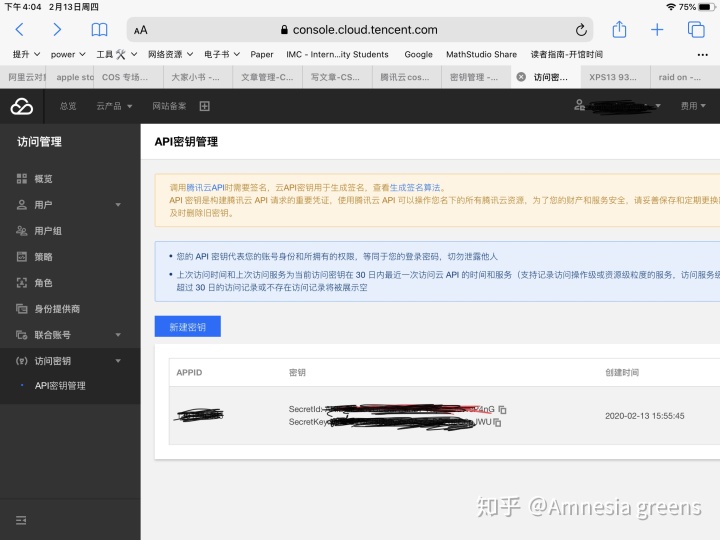Click the 新建密钥 button
Image resolution: width=720 pixels, height=540 pixels.
tap(188, 326)
